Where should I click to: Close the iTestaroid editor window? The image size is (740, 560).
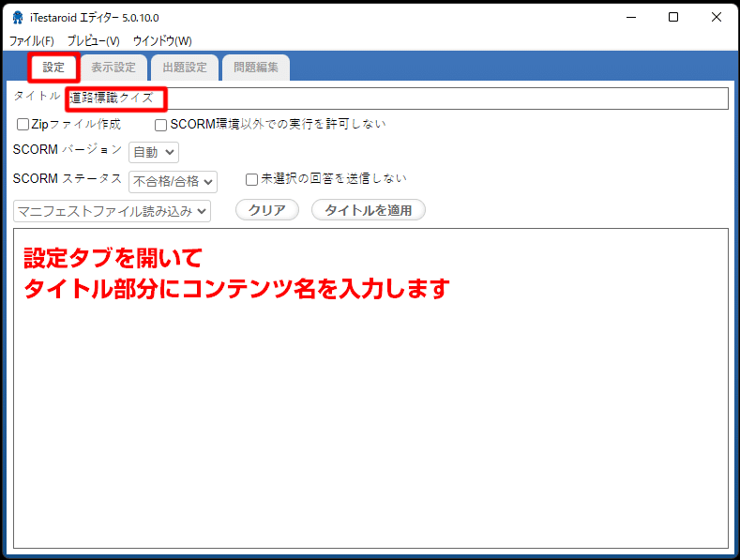point(717,18)
